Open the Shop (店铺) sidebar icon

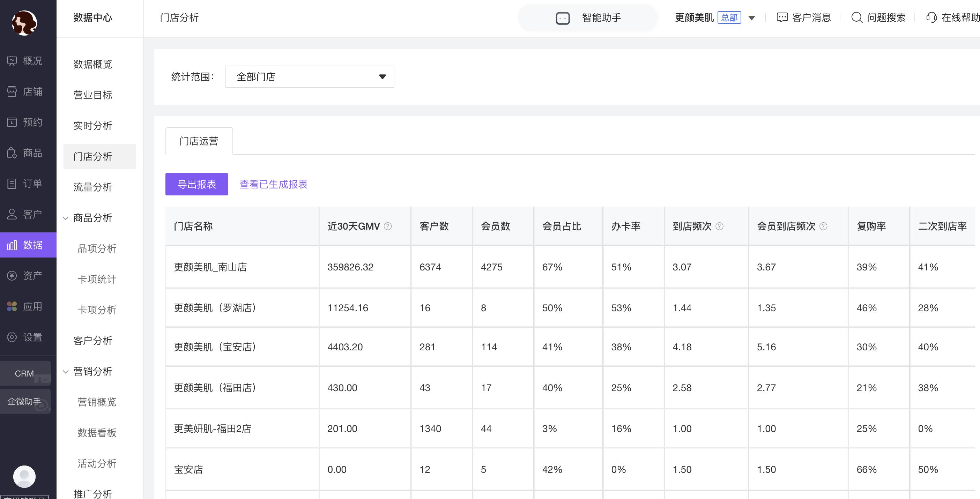(12, 91)
